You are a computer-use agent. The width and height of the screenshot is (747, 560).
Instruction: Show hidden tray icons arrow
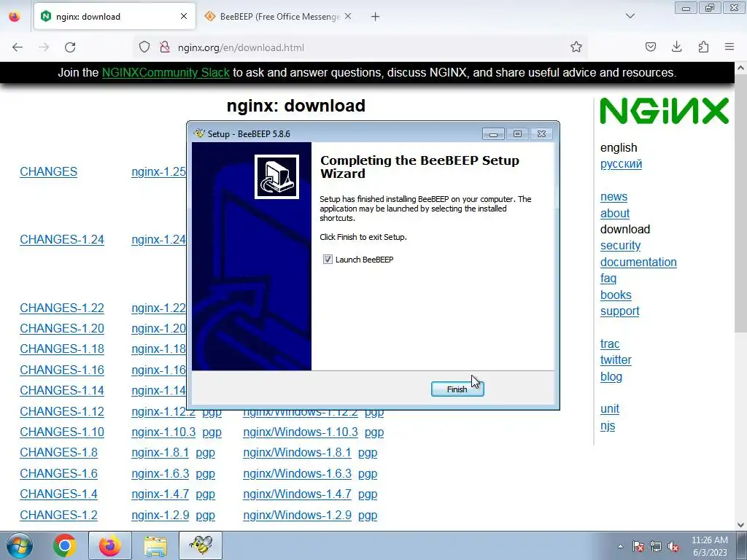click(x=620, y=546)
